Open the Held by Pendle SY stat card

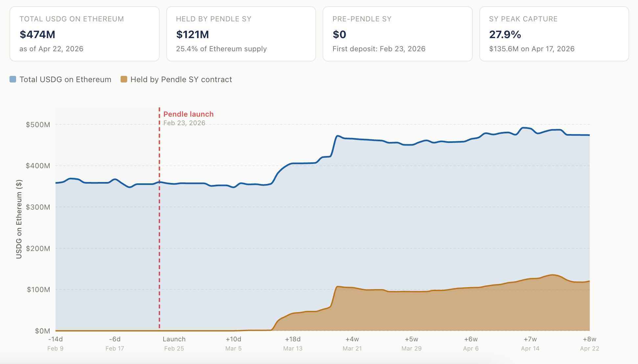[241, 34]
